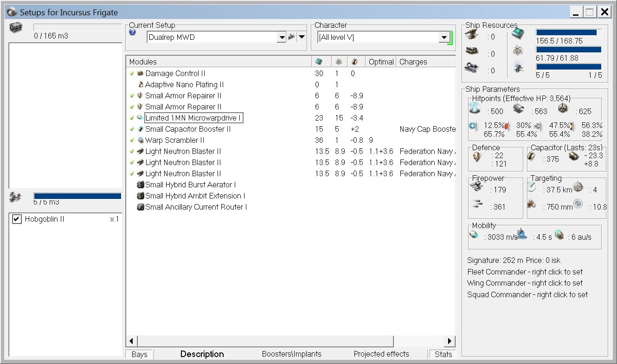The width and height of the screenshot is (617, 364).
Task: Click the volley damage icon next to 361
Action: [x=477, y=204]
